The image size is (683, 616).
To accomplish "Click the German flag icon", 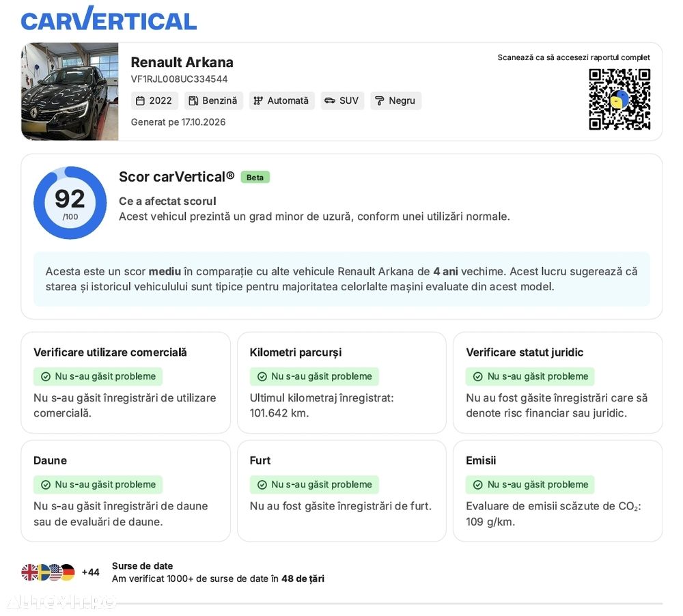I will pos(68,572).
